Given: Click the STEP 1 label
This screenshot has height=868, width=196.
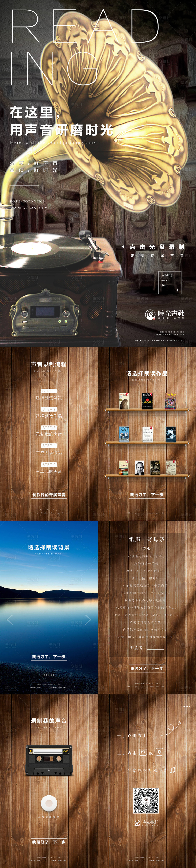Looking at the screenshot, I should [x=49, y=391].
